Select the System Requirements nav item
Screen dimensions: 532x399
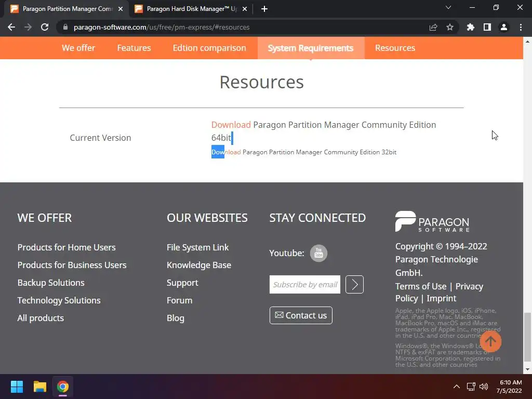click(311, 48)
